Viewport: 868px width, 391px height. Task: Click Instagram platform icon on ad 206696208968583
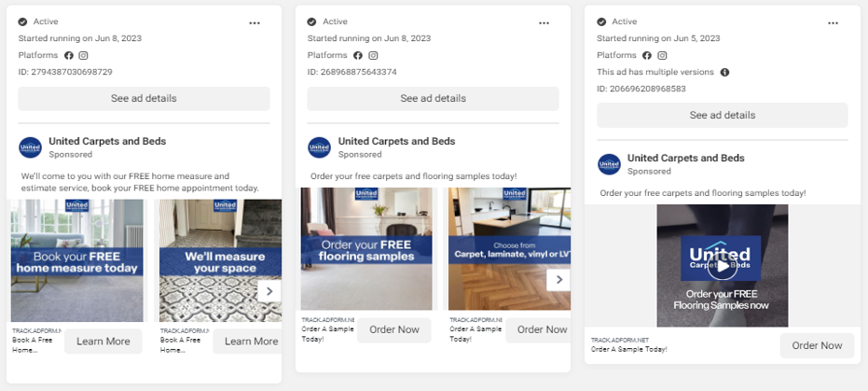pyautogui.click(x=662, y=55)
